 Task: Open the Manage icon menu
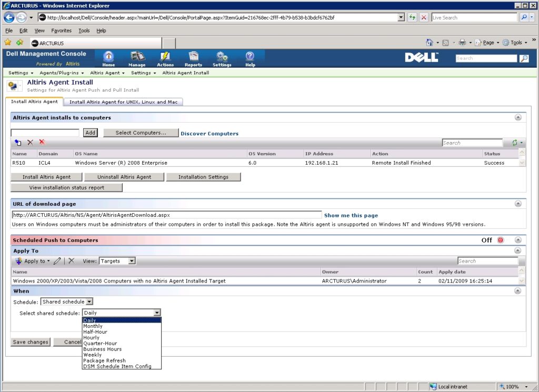tap(137, 58)
